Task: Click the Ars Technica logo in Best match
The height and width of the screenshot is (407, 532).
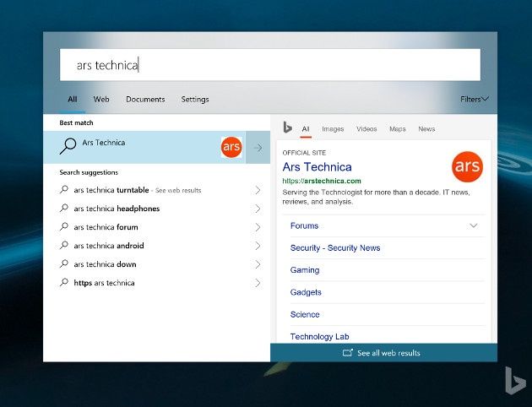Action: 231,147
